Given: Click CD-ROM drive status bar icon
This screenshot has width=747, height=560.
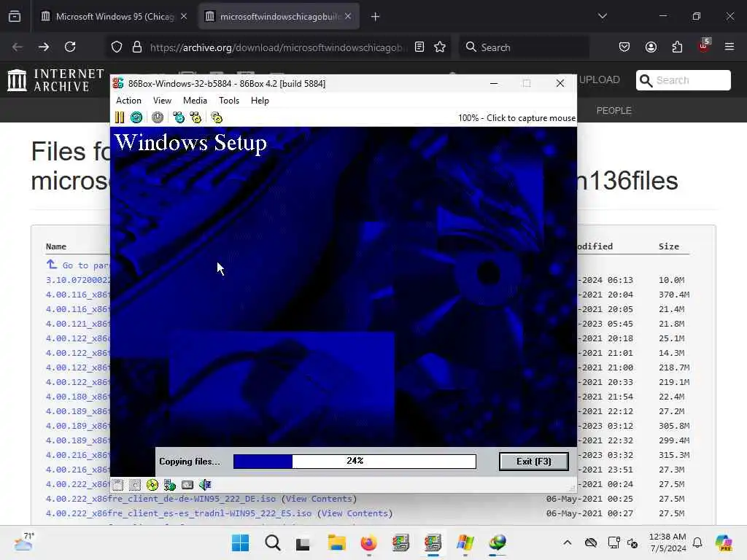Looking at the screenshot, I should [x=152, y=485].
